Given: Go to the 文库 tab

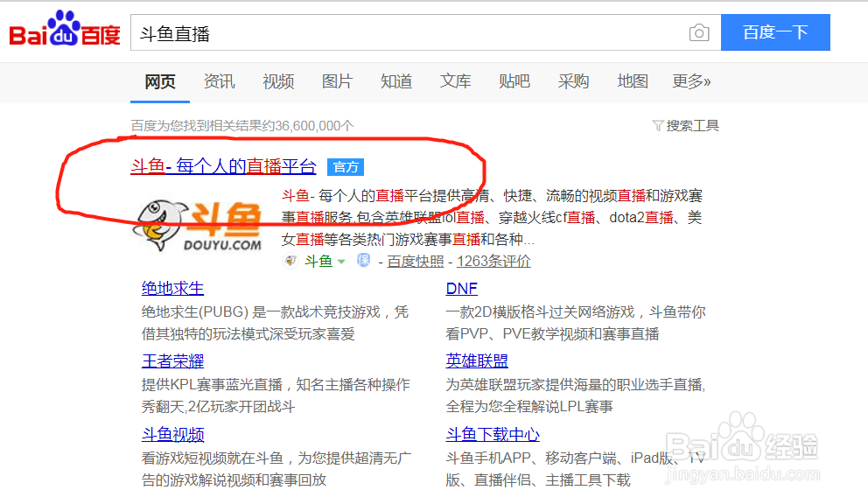Looking at the screenshot, I should pos(456,81).
